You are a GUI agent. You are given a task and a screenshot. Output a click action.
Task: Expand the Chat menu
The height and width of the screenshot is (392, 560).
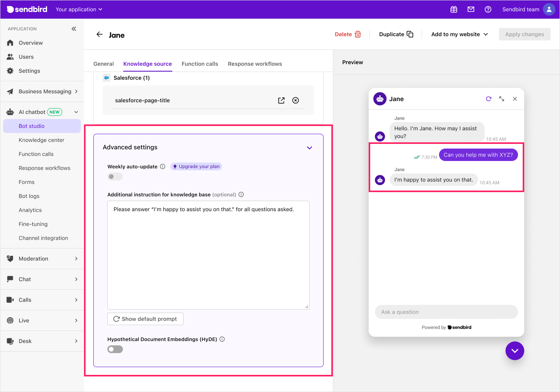pos(76,279)
